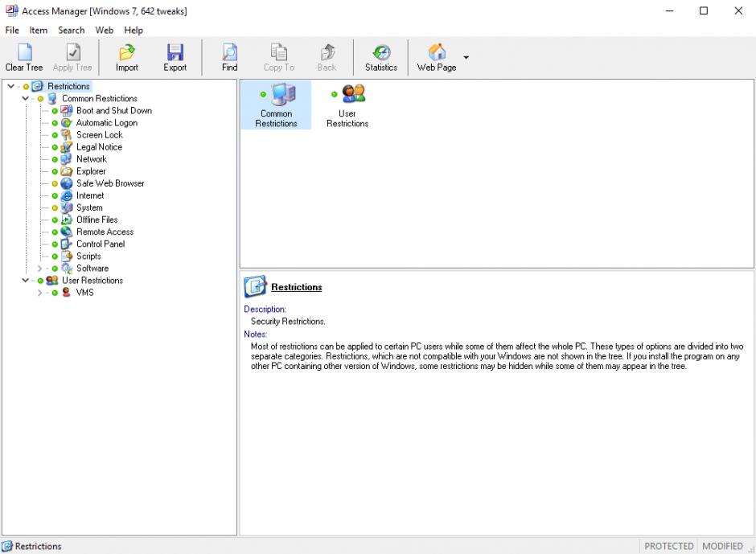The width and height of the screenshot is (756, 554).
Task: Select the Remote Access tree label
Action: 105,232
